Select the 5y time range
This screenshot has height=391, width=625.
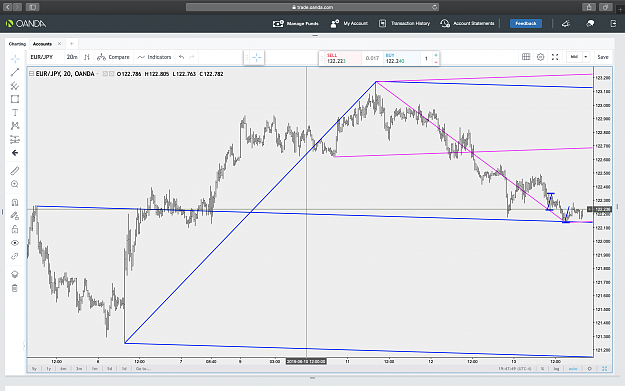pos(34,369)
